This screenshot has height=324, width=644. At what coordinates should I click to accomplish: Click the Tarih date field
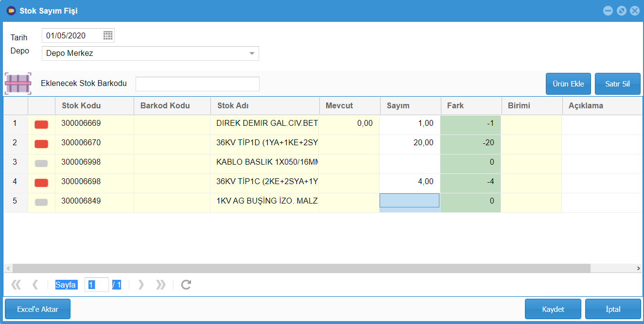pos(78,35)
